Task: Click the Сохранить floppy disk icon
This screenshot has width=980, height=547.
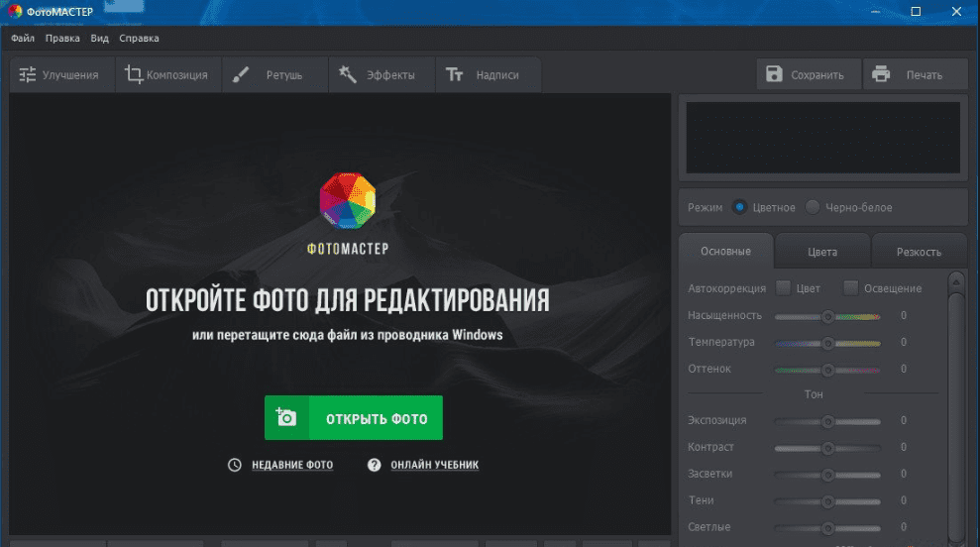Action: point(774,75)
